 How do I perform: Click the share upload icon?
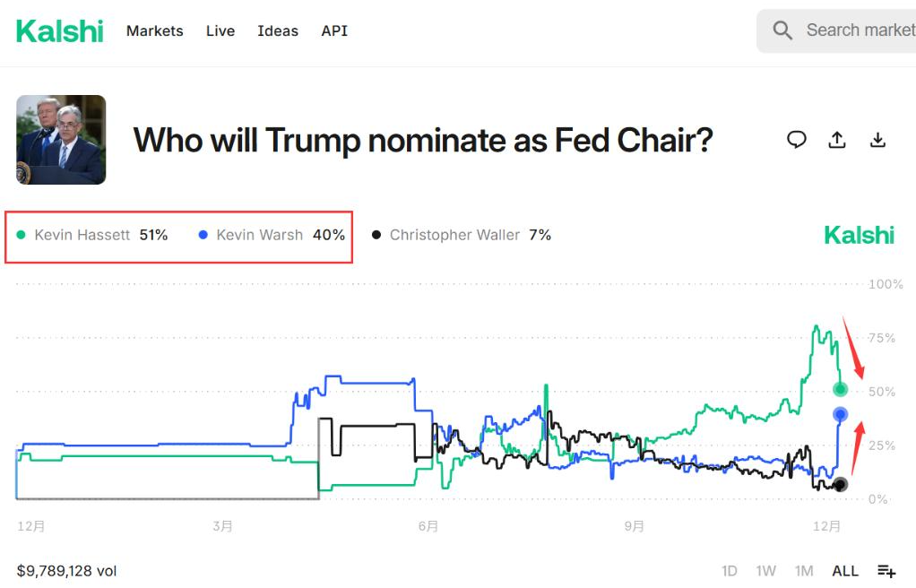pos(837,140)
